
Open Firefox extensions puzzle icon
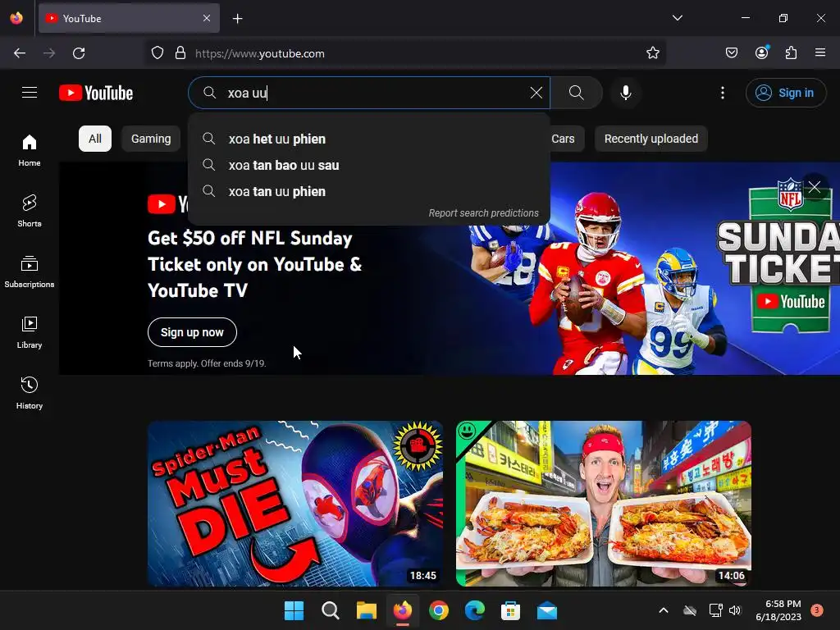point(791,53)
